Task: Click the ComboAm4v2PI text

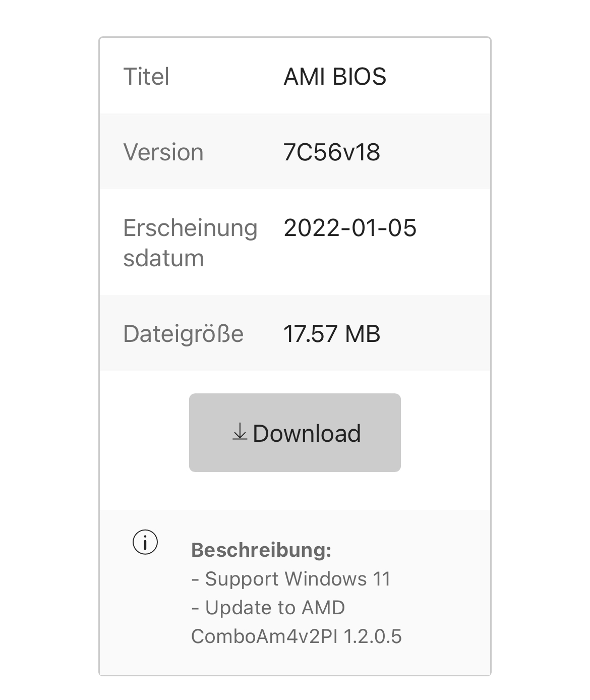Action: [x=264, y=636]
